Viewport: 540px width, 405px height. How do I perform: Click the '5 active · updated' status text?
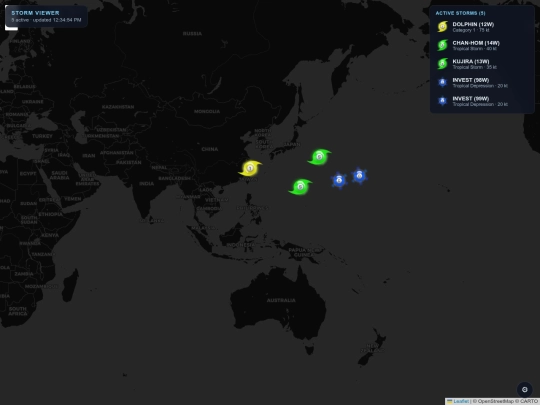point(46,20)
